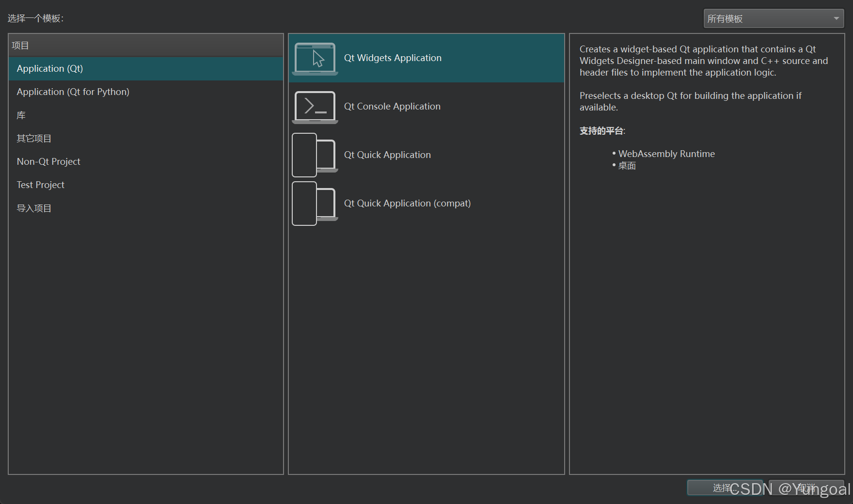Select Application (Qt for Python) category
The image size is (853, 504).
pyautogui.click(x=146, y=92)
